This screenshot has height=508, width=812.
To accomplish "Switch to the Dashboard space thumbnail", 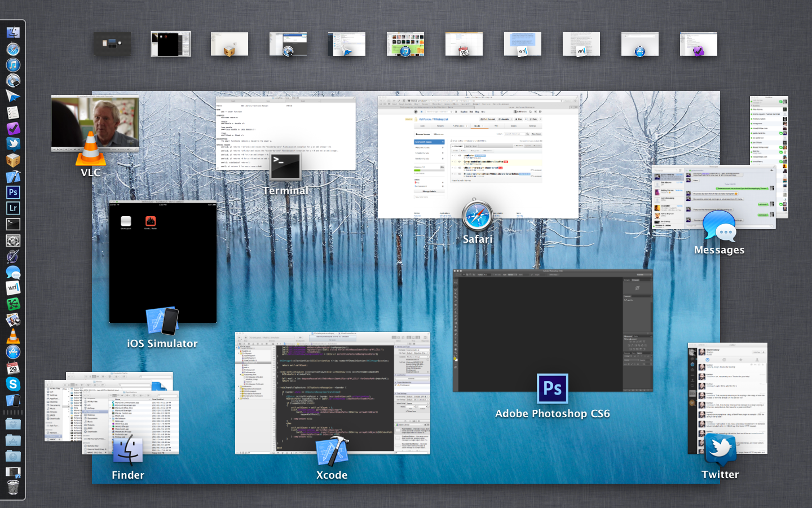I will tap(112, 43).
